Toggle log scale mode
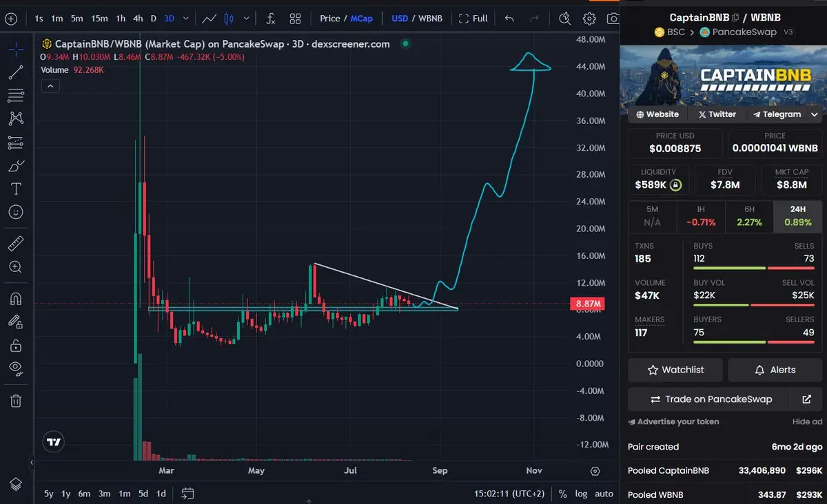This screenshot has height=504, width=827. tap(582, 494)
